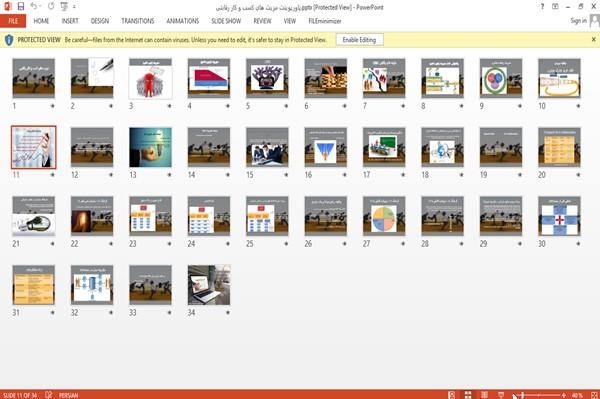Image resolution: width=600 pixels, height=399 pixels.
Task: Play animations star under slide 26
Action: tap(344, 244)
